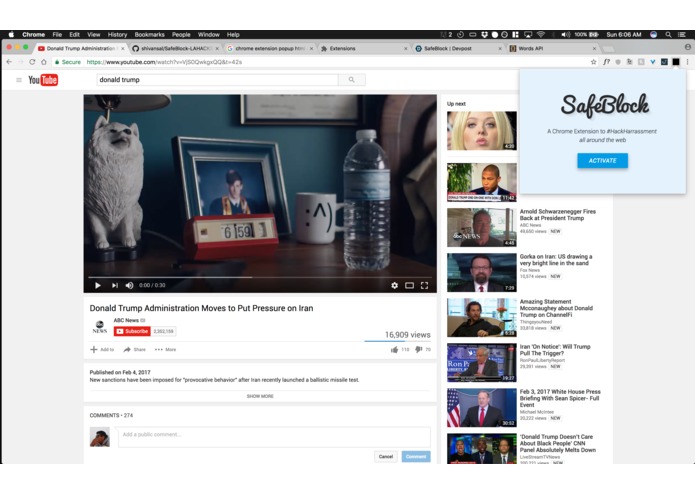Toggle theater mode in the player
695x494 pixels.
[410, 285]
